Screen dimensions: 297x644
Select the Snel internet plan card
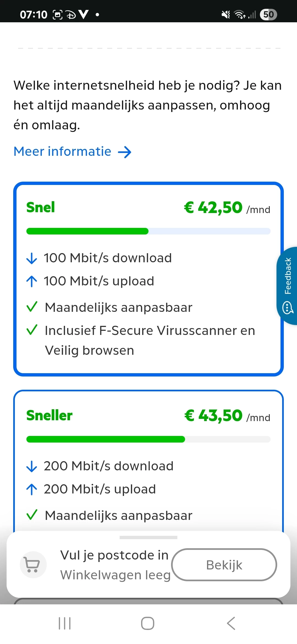point(148,279)
